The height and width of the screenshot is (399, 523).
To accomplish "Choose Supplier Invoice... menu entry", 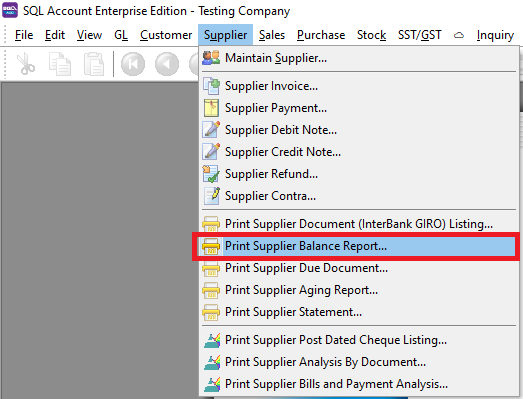I will click(359, 86).
